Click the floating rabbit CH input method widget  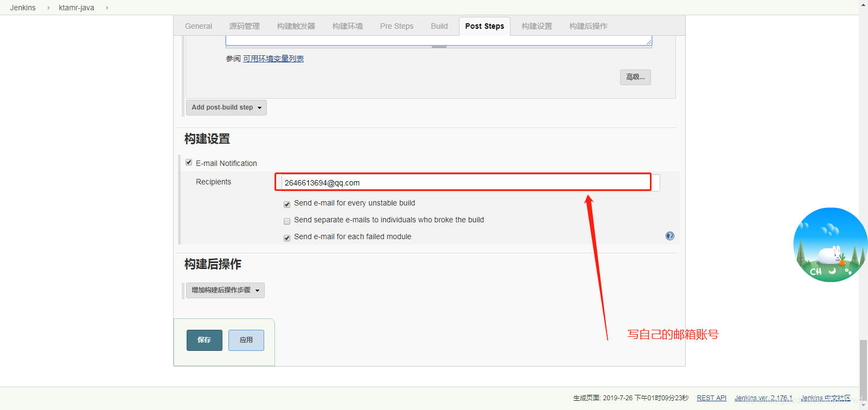[x=830, y=245]
